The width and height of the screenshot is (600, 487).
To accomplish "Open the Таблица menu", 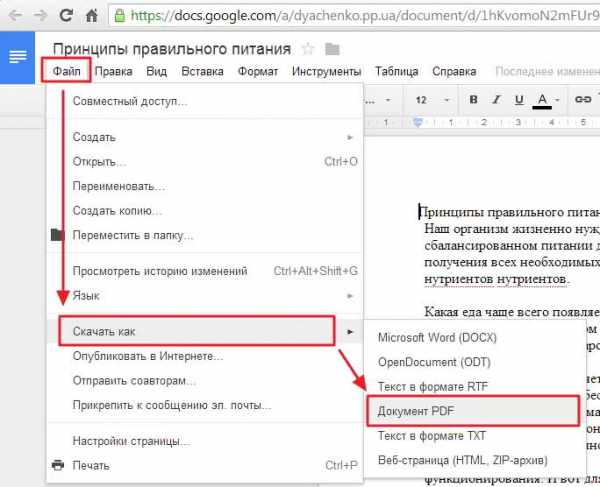I will coord(396,71).
